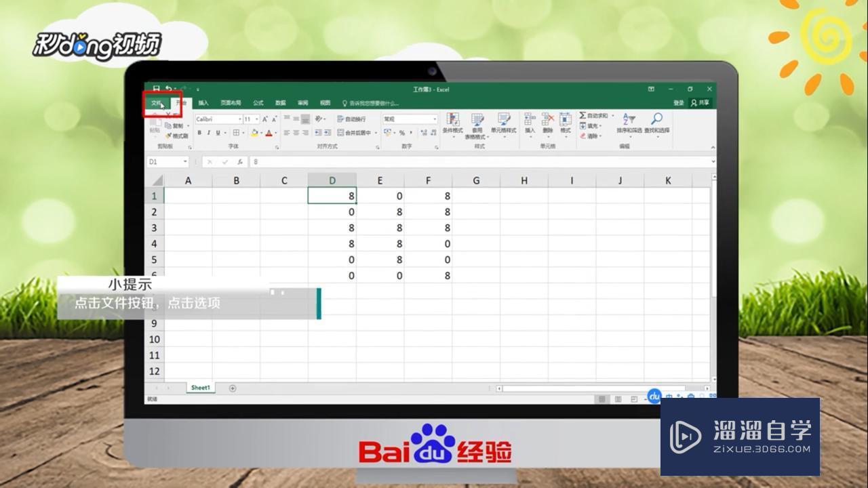Click the Bold formatting icon

point(199,133)
